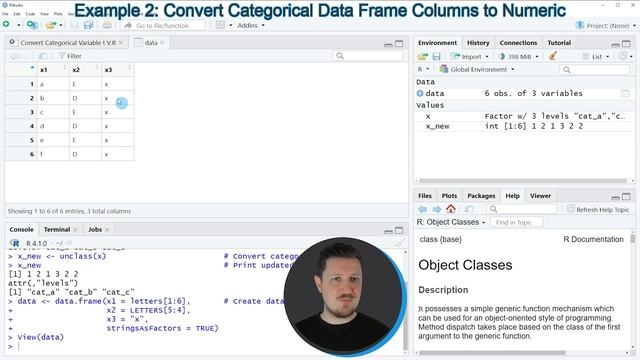Image resolution: width=640 pixels, height=360 pixels.
Task: Open the Convert Categorical Variable script tab
Action: [x=68, y=42]
